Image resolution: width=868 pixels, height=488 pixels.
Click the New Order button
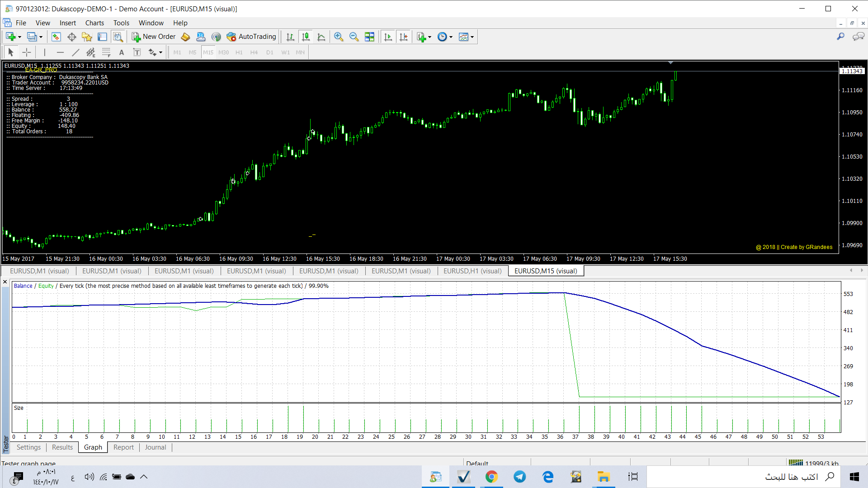[154, 37]
